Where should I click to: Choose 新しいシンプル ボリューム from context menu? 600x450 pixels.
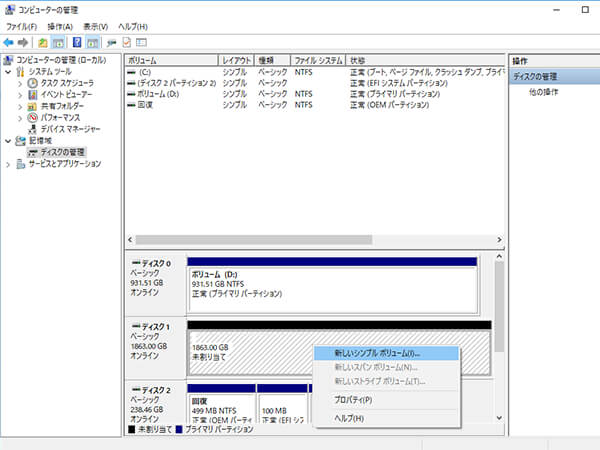coord(378,353)
